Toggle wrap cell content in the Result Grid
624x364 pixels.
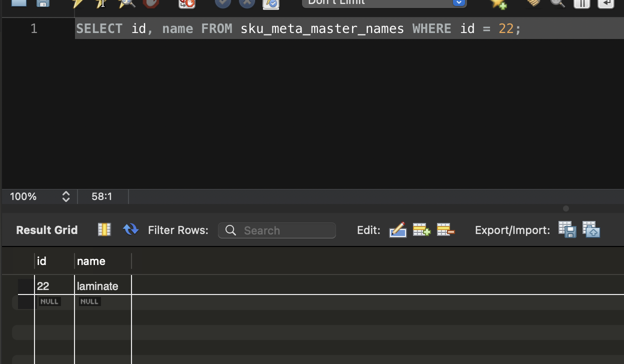coord(104,229)
